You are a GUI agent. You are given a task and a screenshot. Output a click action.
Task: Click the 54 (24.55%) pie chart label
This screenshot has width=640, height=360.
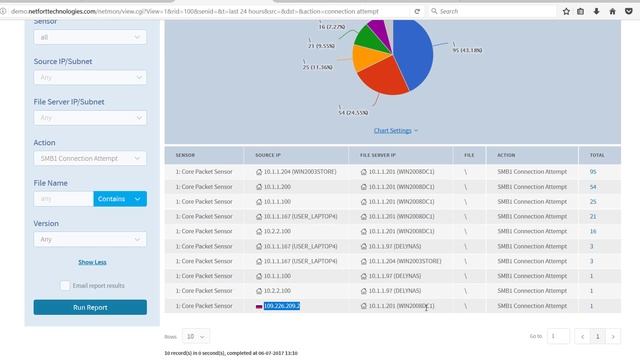tap(353, 113)
